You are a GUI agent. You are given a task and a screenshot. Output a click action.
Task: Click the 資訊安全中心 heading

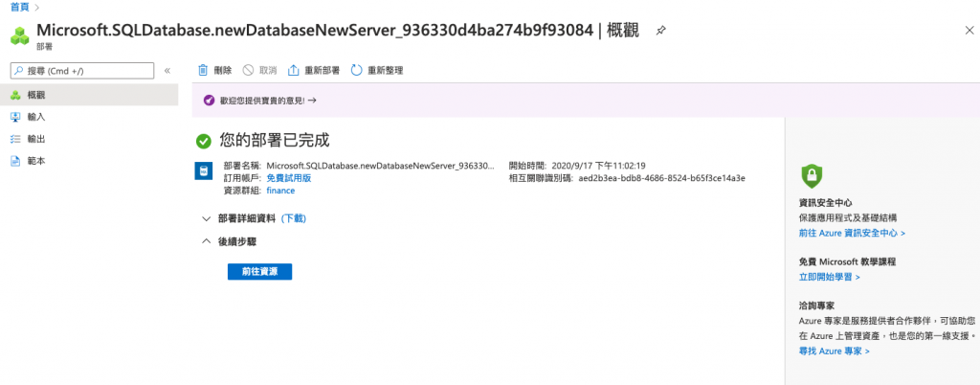(x=826, y=204)
